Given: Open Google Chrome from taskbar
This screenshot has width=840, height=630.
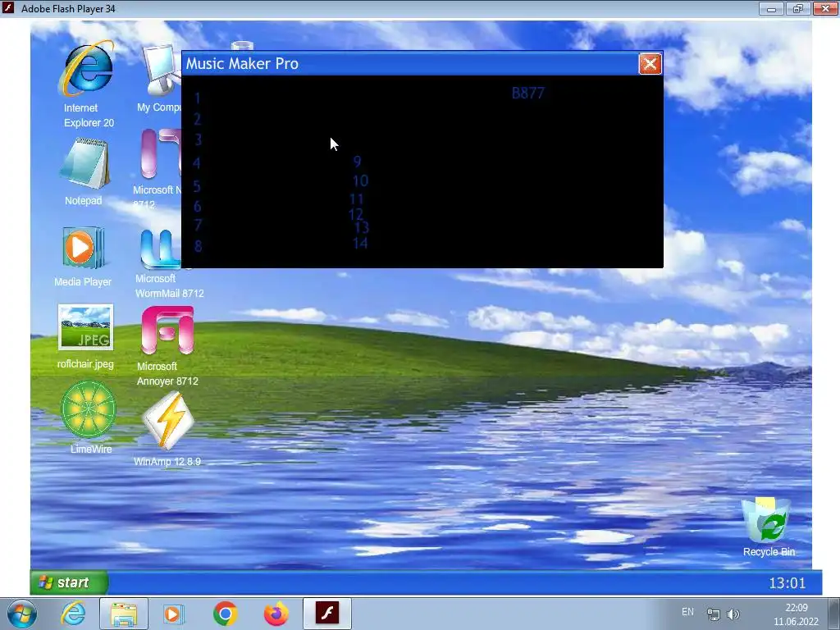Looking at the screenshot, I should [x=225, y=614].
